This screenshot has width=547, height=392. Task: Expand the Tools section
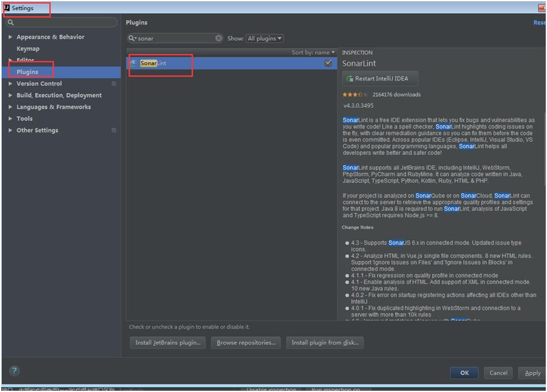(x=10, y=119)
